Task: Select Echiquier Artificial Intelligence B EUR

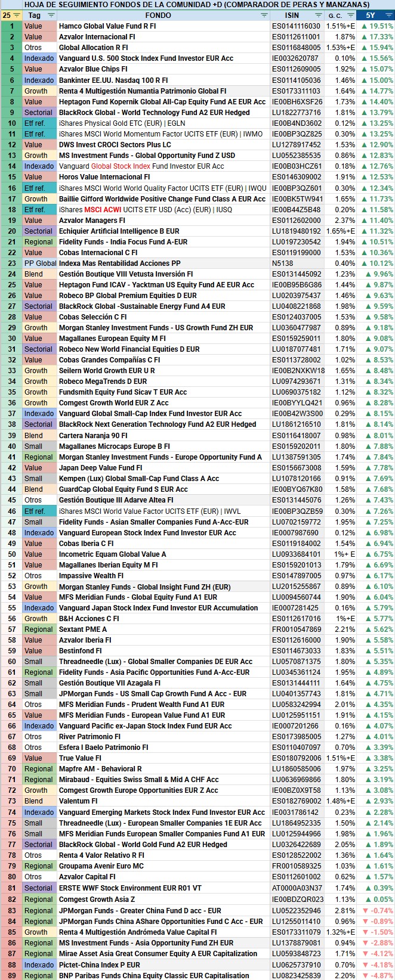Action: [x=163, y=231]
